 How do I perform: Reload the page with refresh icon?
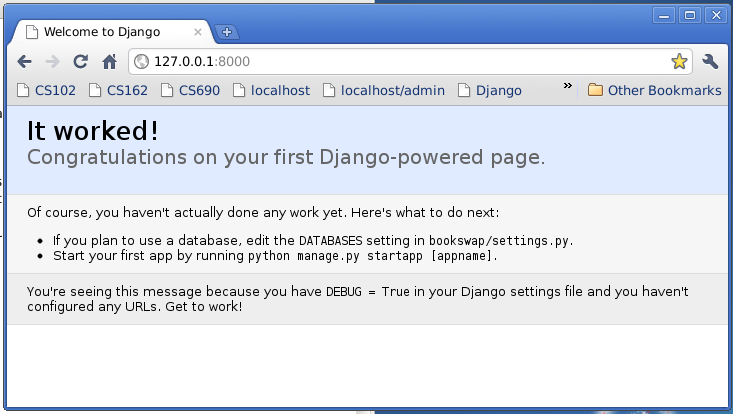[80, 62]
